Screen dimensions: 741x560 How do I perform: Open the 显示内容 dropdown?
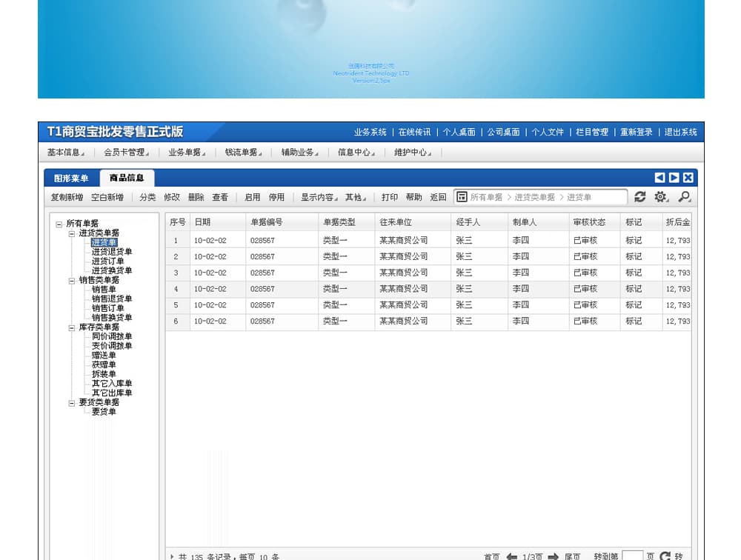319,198
